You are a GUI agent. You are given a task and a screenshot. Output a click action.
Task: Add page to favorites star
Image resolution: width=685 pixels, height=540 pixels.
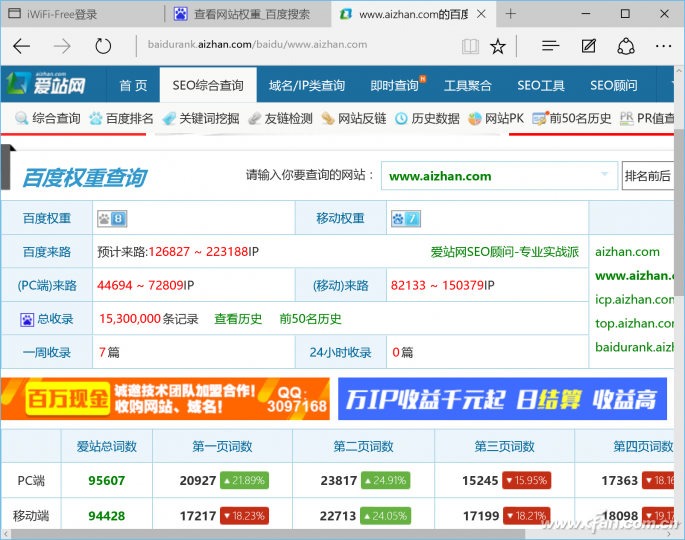click(x=498, y=46)
